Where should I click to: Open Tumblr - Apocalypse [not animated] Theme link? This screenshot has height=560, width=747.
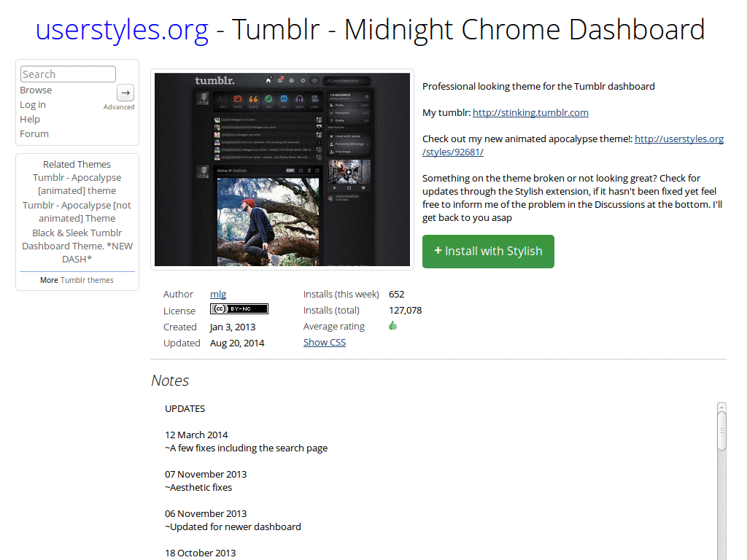(77, 211)
